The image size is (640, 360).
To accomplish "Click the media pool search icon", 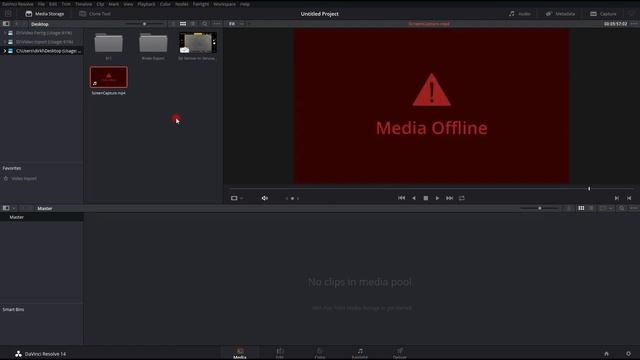I will click(x=622, y=209).
